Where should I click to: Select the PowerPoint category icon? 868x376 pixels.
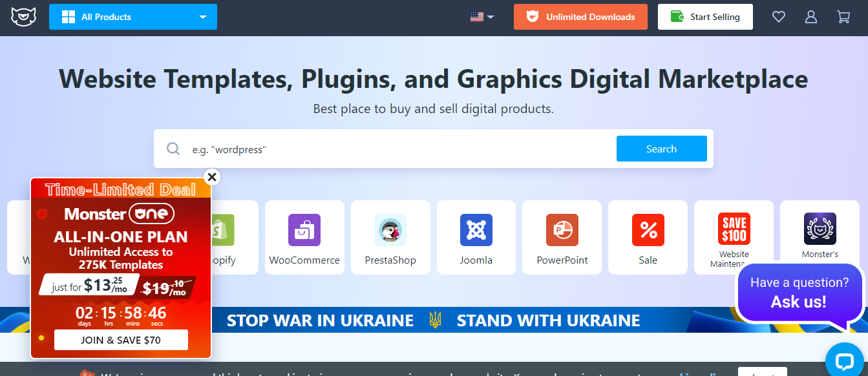click(x=562, y=230)
